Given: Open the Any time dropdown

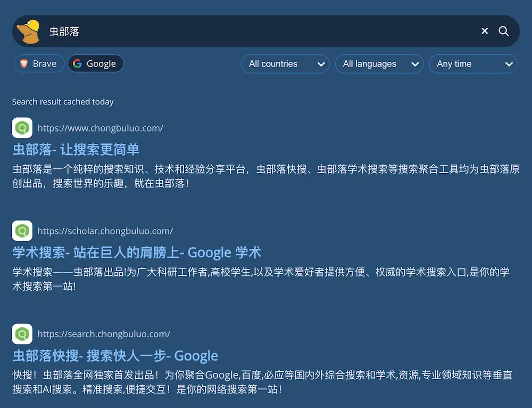Looking at the screenshot, I should [473, 64].
